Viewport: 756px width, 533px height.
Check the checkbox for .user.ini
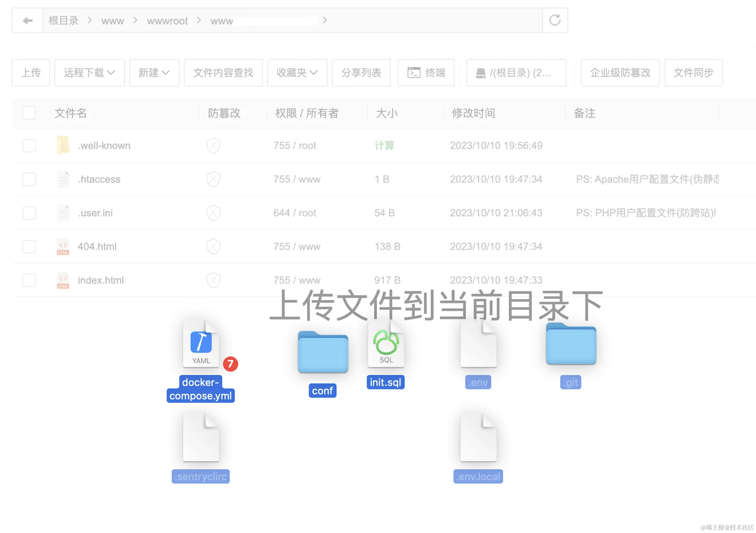pyautogui.click(x=29, y=213)
